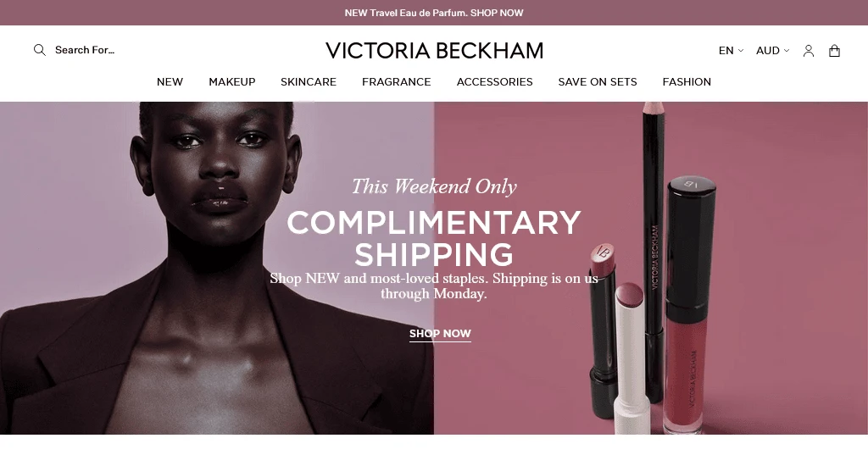Open the SKINCARE menu
This screenshot has height=466, width=868.
point(309,82)
